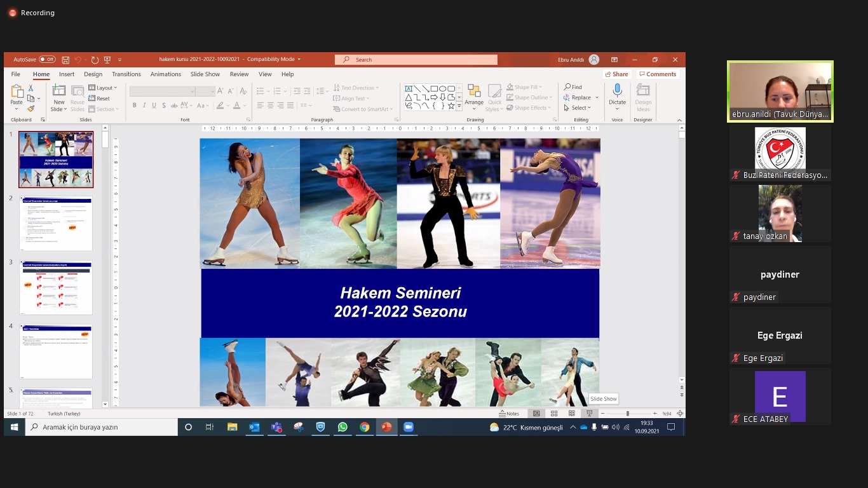Click the 'Hakem Semineri 2021-2022 Sezonu' title text

point(400,302)
